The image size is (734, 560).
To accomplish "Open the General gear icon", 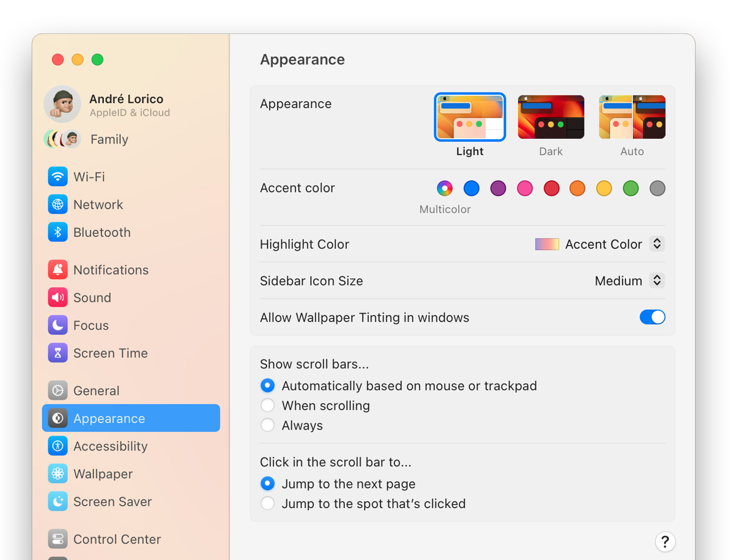I will pyautogui.click(x=58, y=390).
